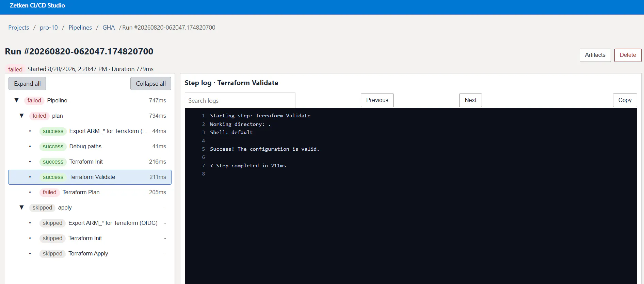This screenshot has width=644, height=284.
Task: Click the Zetken CI/CD Studio title
Action: [37, 5]
